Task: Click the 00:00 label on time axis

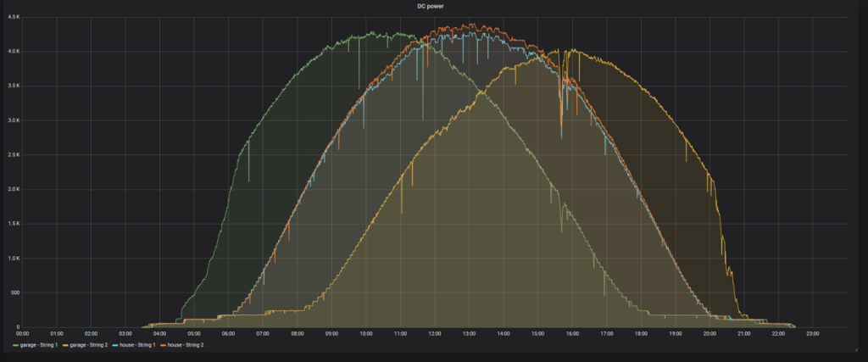Action: 23,334
